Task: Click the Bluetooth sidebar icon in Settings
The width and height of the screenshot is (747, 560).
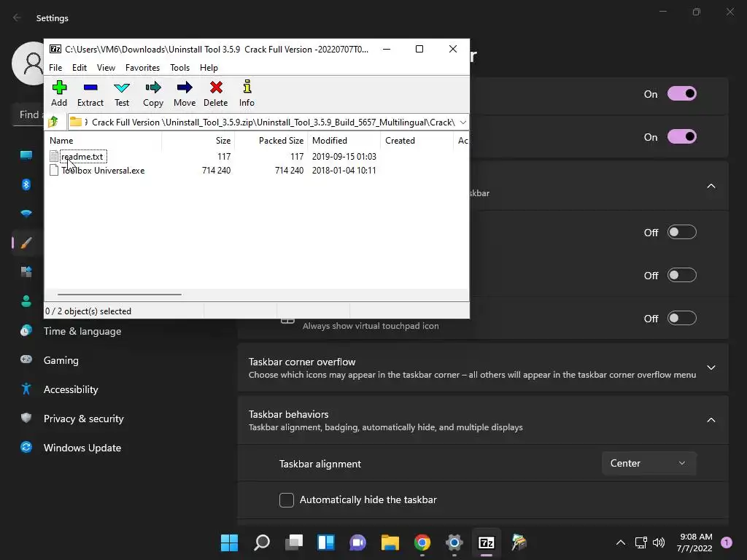Action: (x=26, y=184)
